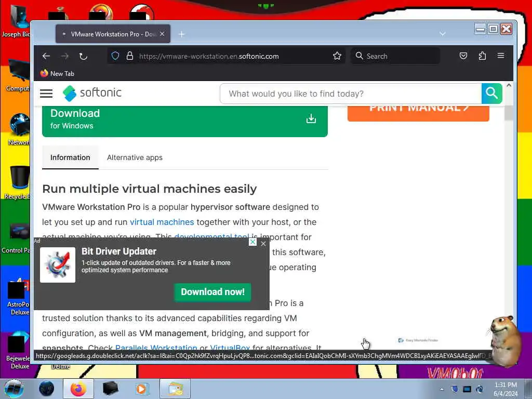Go to the Softonic logo homepage
The height and width of the screenshot is (399, 532).
tap(92, 93)
